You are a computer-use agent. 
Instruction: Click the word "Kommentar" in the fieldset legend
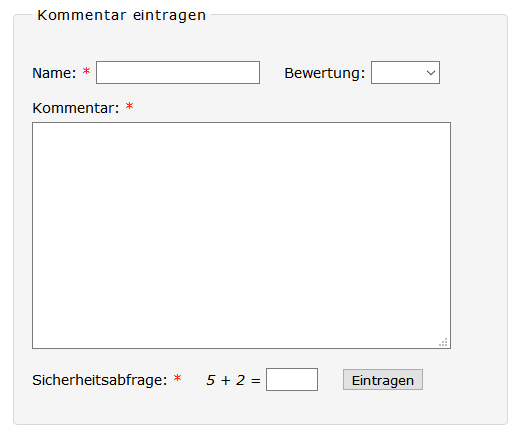82,15
